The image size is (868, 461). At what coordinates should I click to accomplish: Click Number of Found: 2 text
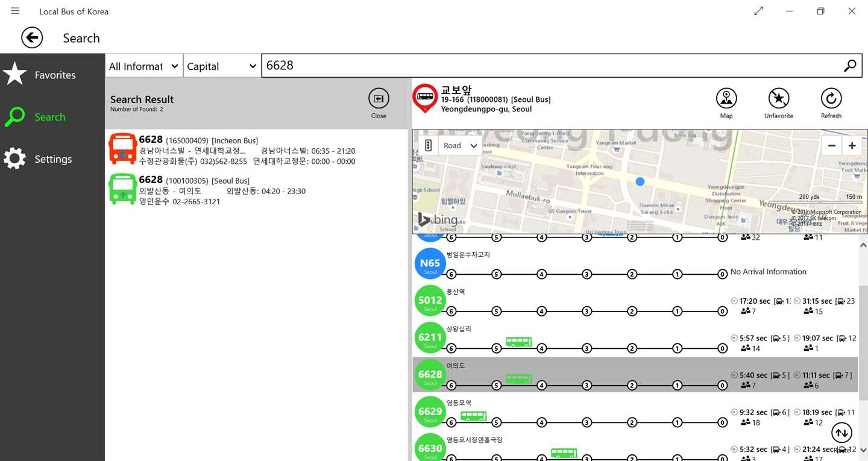[x=136, y=110]
